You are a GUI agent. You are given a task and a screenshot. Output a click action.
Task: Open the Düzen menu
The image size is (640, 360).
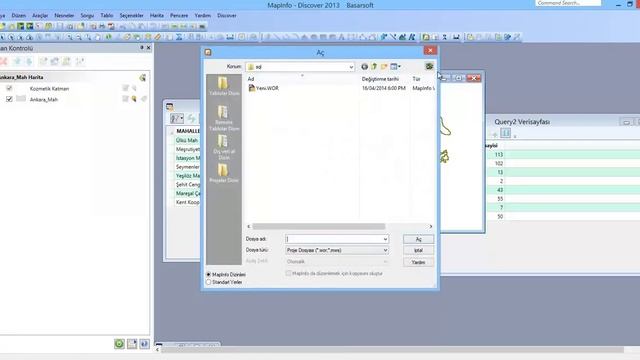coord(18,16)
